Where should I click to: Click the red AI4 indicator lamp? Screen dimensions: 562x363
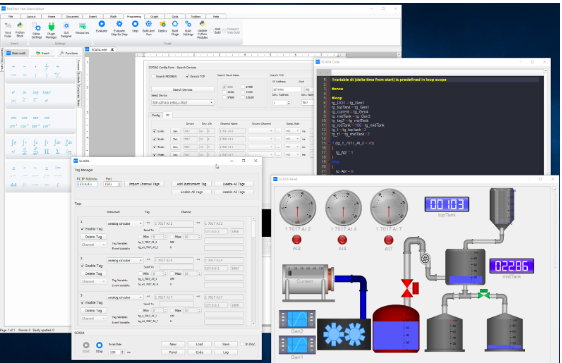coord(342,239)
